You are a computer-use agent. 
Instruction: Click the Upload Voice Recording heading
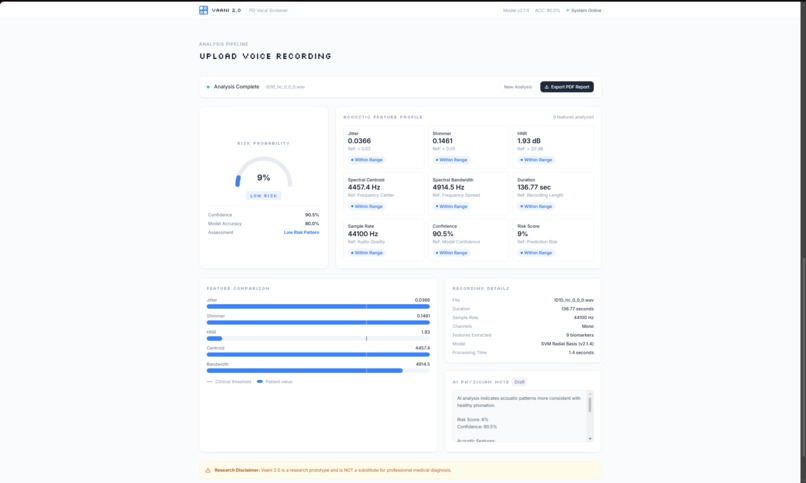pyautogui.click(x=265, y=56)
